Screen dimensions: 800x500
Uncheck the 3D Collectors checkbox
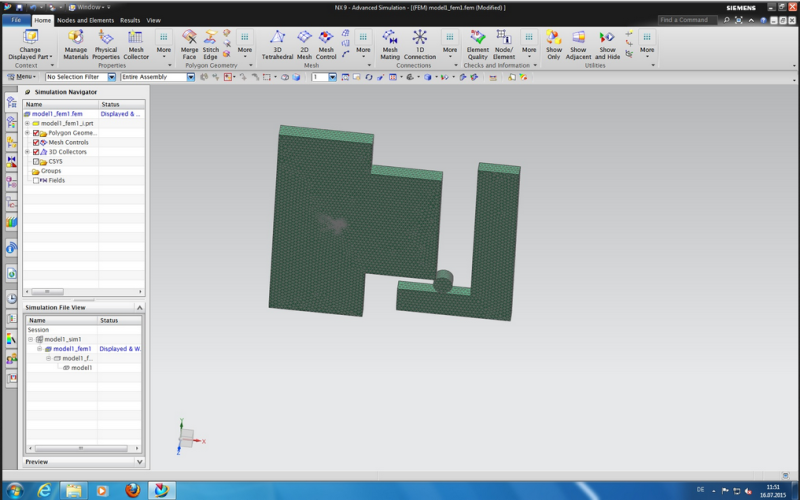coord(36,152)
